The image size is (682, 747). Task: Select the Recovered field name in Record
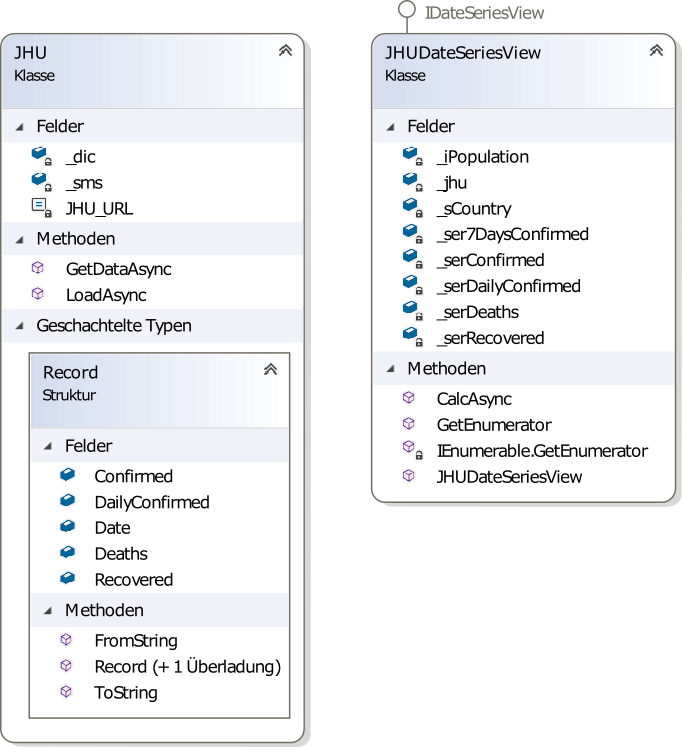pyautogui.click(x=133, y=580)
